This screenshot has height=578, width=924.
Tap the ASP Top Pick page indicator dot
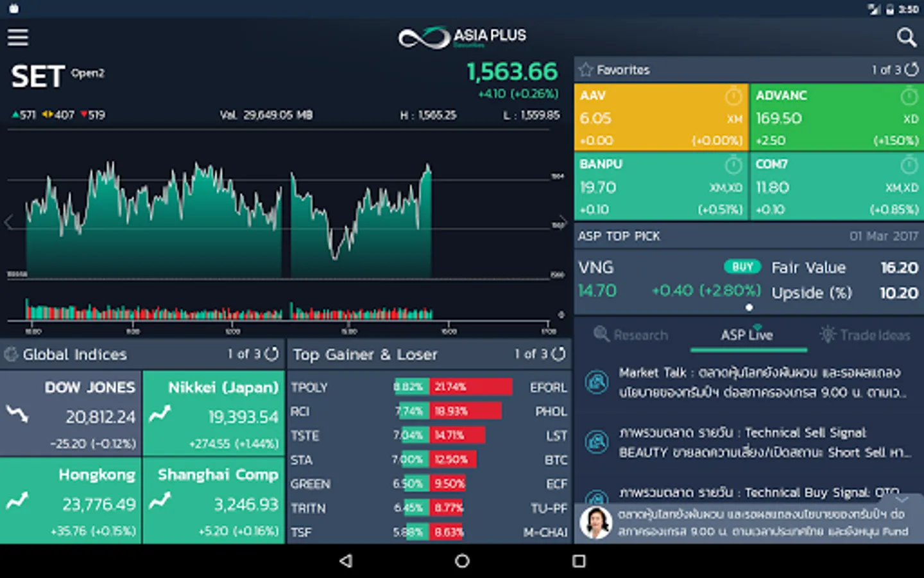(749, 308)
